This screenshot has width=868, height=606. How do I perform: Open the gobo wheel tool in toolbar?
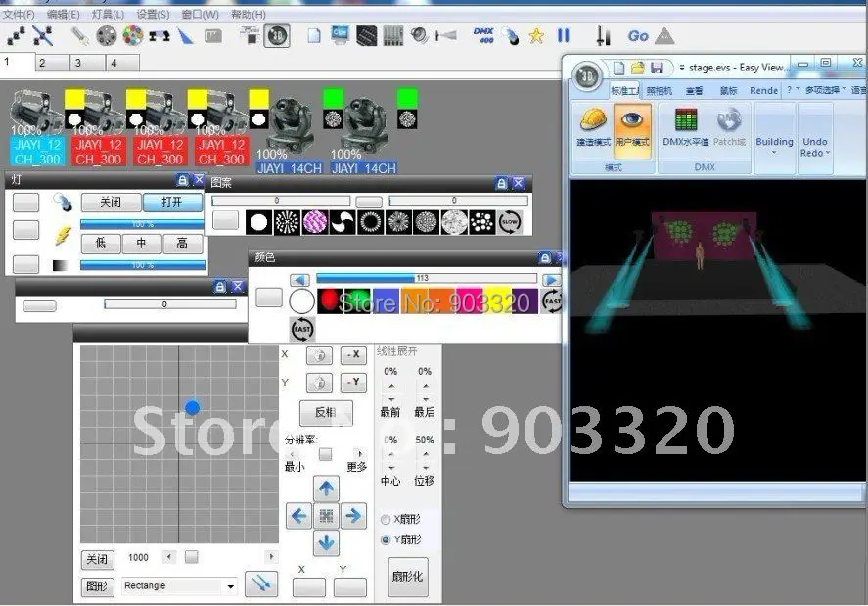(107, 36)
